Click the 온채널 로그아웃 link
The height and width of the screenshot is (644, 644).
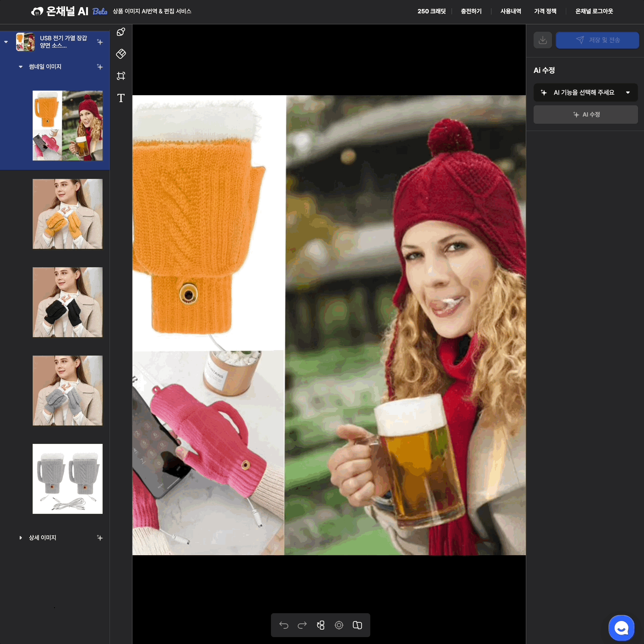[594, 11]
